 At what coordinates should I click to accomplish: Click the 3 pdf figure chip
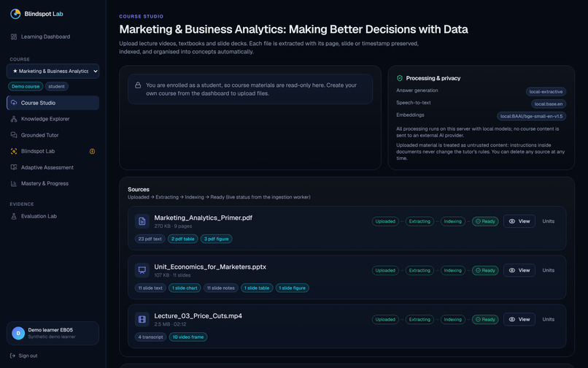coord(217,239)
